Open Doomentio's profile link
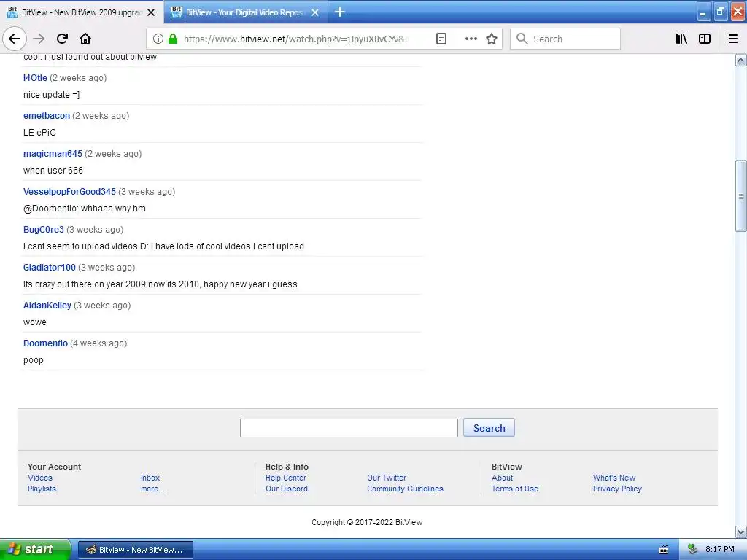Screen dimensions: 747x560 (x=45, y=343)
